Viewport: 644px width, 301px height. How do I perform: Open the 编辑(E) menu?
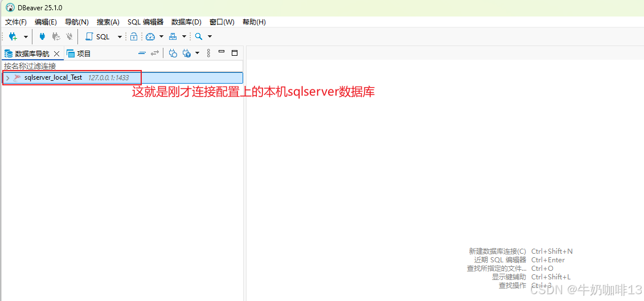(x=46, y=22)
